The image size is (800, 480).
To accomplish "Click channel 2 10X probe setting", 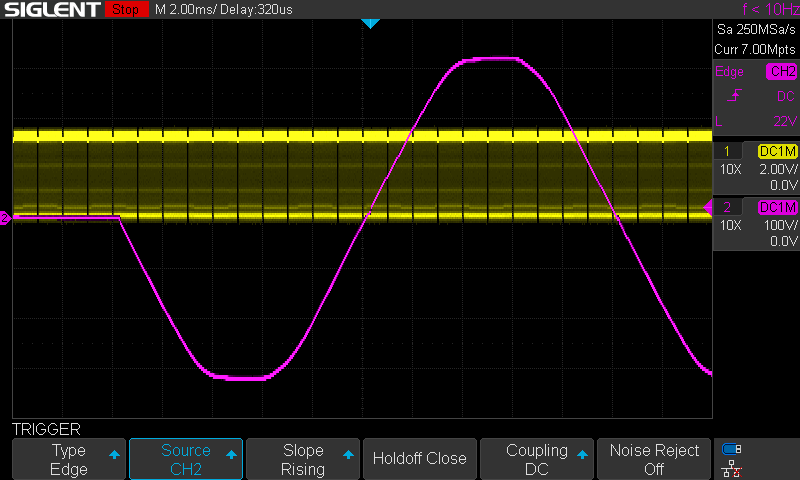I will [x=731, y=225].
